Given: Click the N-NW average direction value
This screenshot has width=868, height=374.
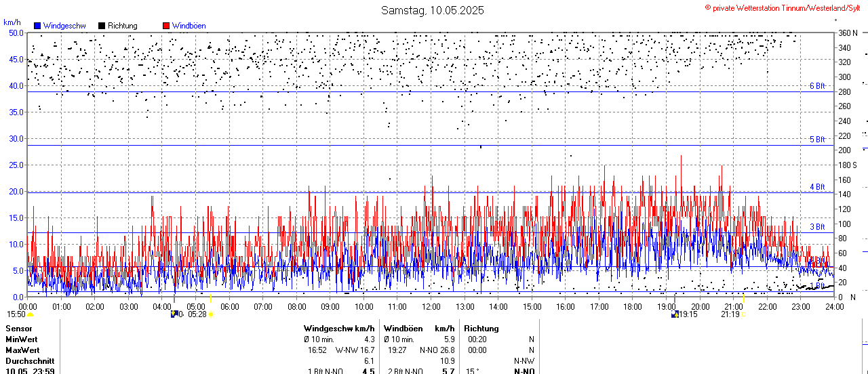Looking at the screenshot, I should click(x=524, y=361).
